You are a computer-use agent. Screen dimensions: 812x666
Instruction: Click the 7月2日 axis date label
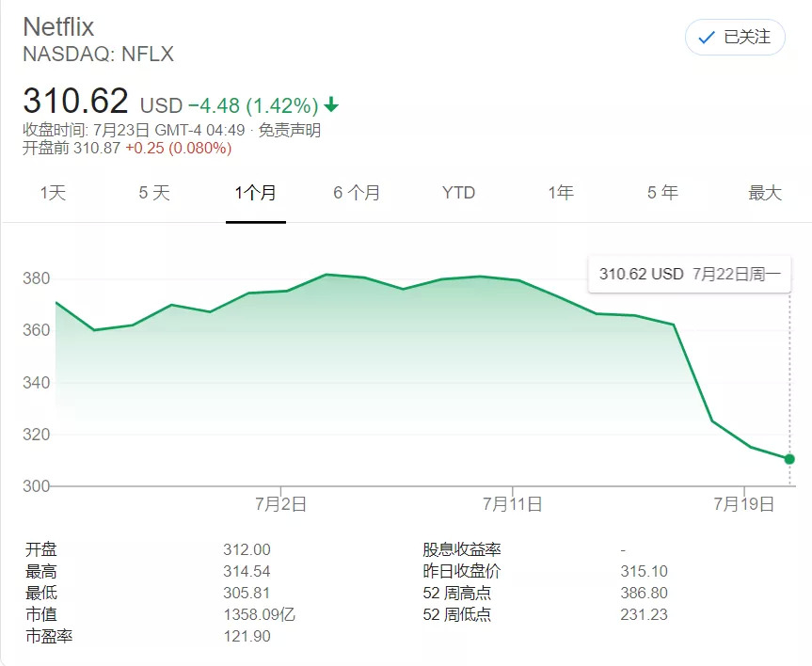point(280,504)
